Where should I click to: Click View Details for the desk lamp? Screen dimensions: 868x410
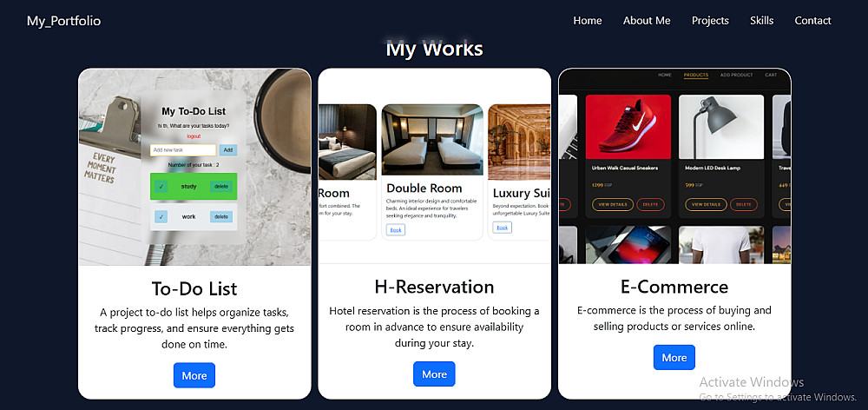(706, 204)
